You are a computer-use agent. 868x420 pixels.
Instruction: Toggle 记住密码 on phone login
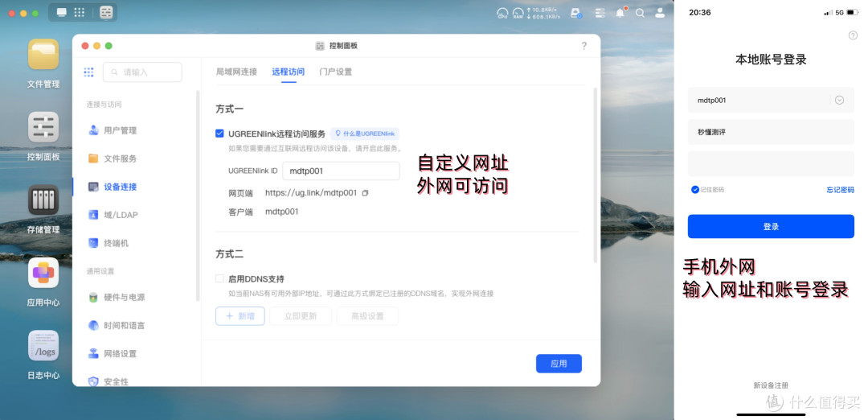click(x=695, y=190)
